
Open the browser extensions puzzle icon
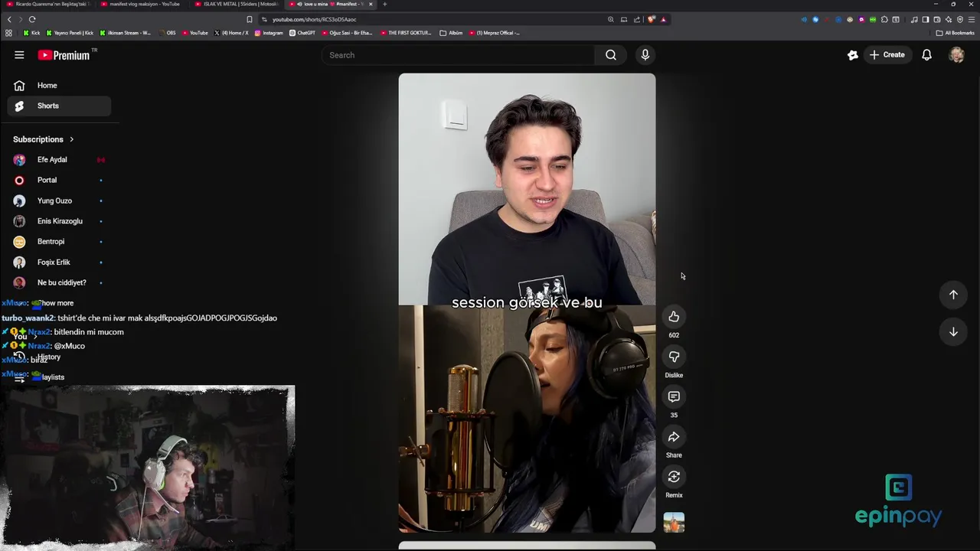(x=884, y=19)
